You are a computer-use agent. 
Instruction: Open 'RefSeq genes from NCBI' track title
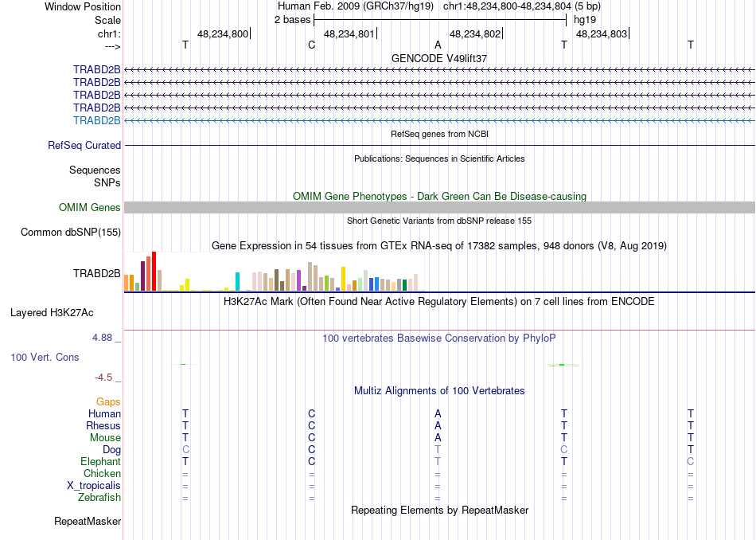pos(439,134)
